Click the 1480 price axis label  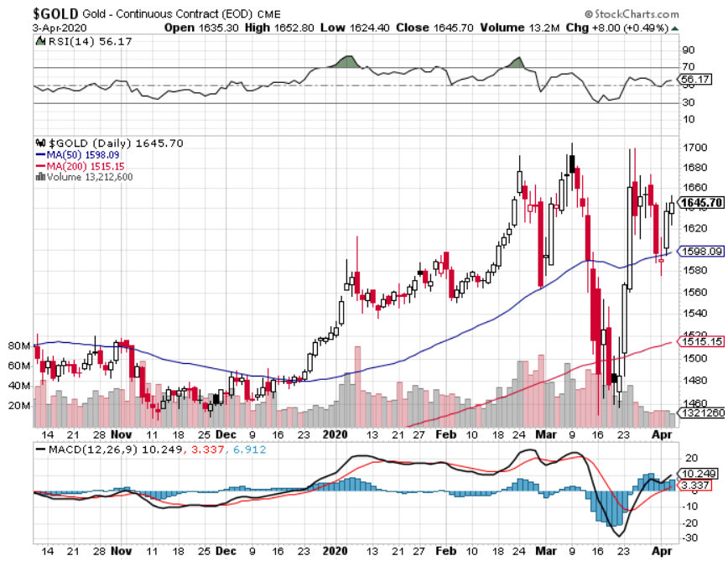point(695,380)
